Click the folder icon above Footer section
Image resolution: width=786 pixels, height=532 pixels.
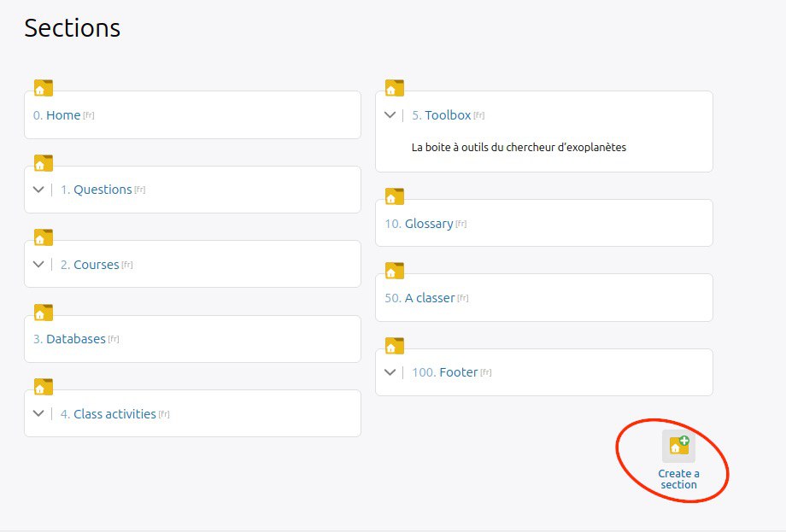[395, 346]
